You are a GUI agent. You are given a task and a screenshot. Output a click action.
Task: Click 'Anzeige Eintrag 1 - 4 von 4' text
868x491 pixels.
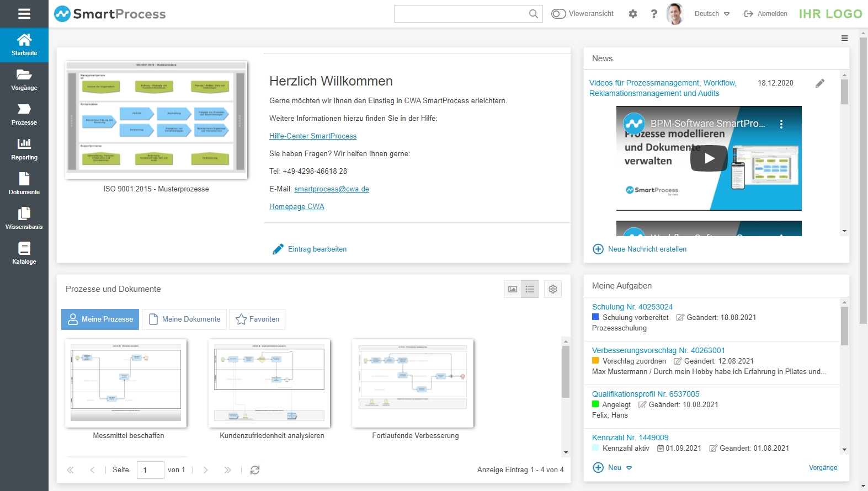[520, 470]
